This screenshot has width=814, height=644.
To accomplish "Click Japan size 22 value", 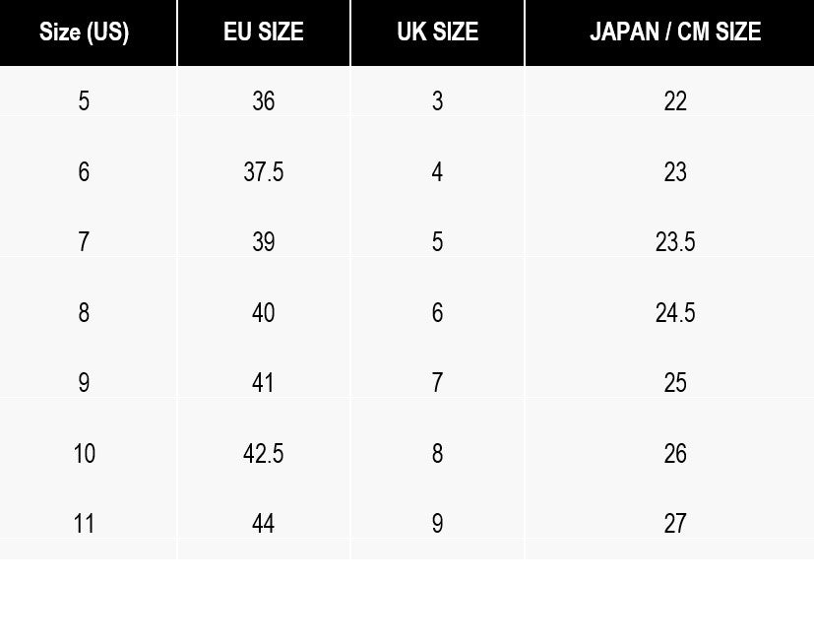I will 675,100.
